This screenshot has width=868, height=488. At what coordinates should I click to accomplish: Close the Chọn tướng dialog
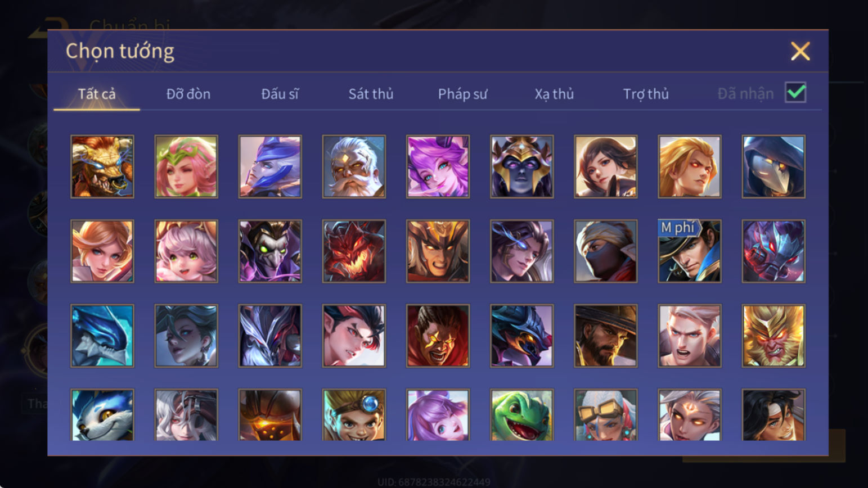(800, 51)
